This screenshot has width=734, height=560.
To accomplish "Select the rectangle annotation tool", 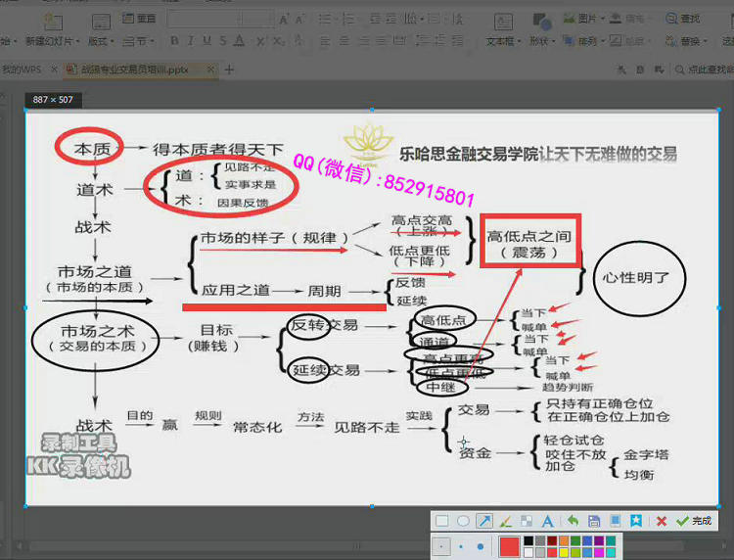I will click(x=442, y=521).
